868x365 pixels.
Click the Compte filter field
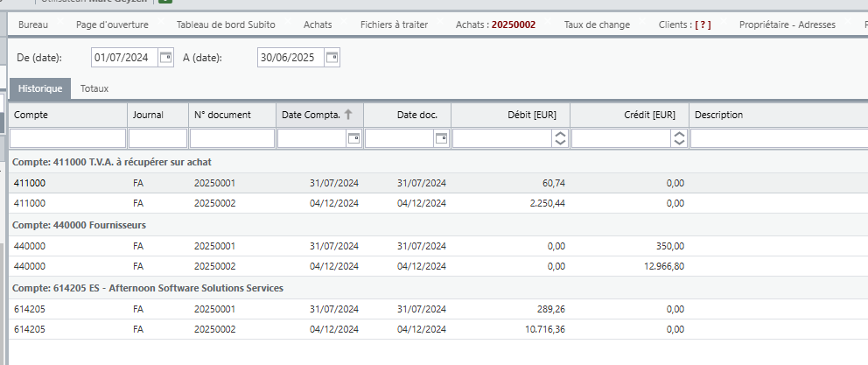pyautogui.click(x=68, y=138)
